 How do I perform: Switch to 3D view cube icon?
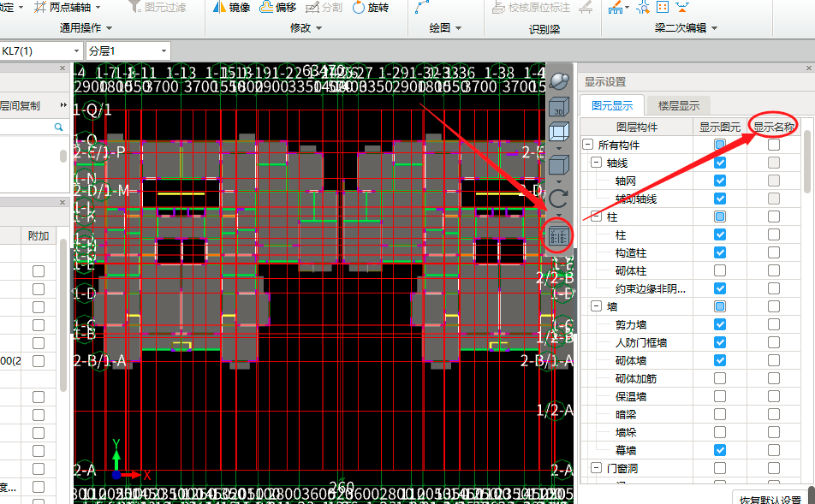(559, 107)
